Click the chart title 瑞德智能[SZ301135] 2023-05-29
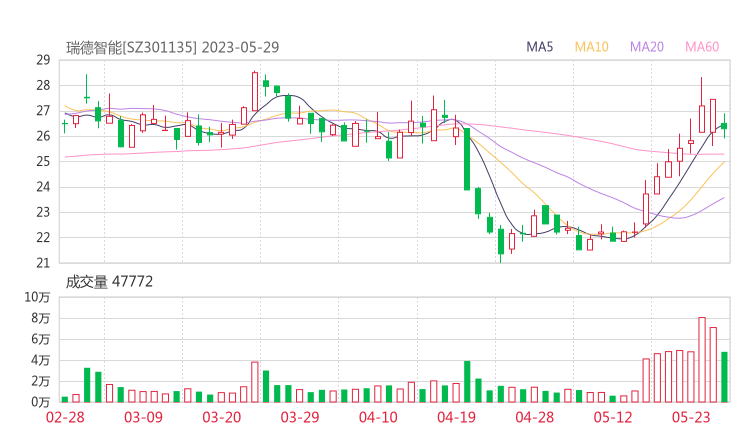740x440 pixels. coord(172,47)
